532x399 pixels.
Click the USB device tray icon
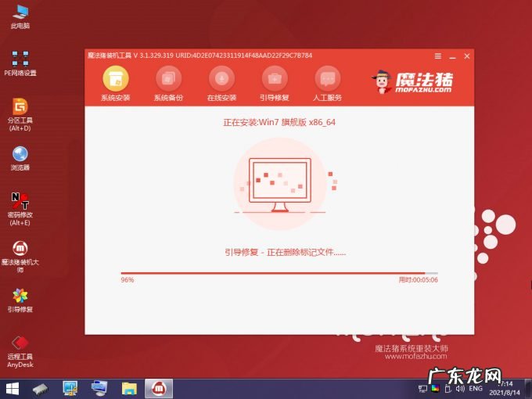[448, 389]
